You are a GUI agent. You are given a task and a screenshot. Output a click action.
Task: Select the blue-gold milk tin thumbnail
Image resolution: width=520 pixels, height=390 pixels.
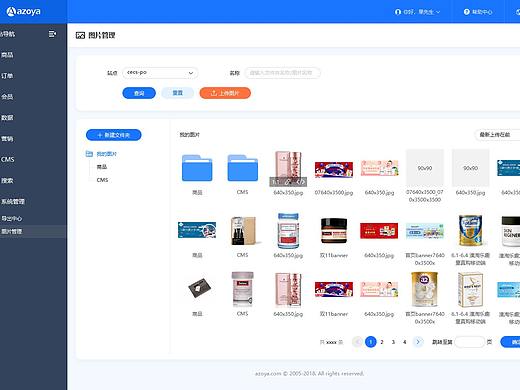point(470,231)
